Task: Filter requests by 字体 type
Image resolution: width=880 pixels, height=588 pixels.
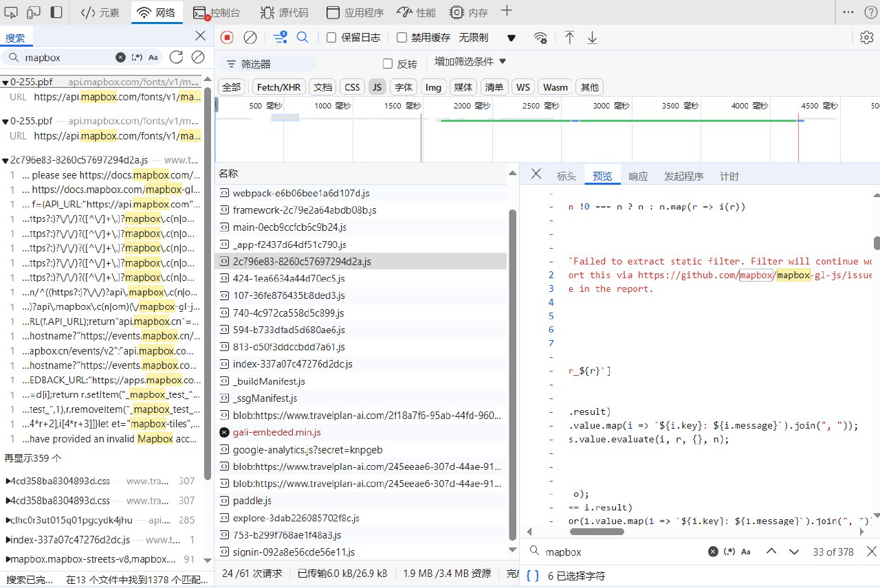Action: (404, 87)
